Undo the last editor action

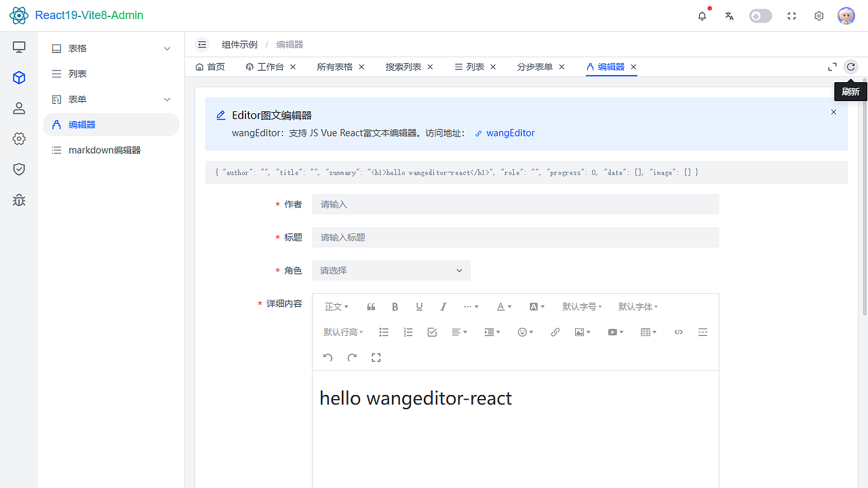point(328,357)
